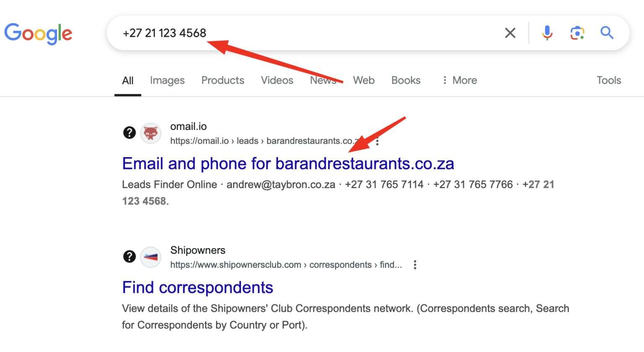The width and height of the screenshot is (644, 352).
Task: Click the Google logo
Action: [38, 33]
